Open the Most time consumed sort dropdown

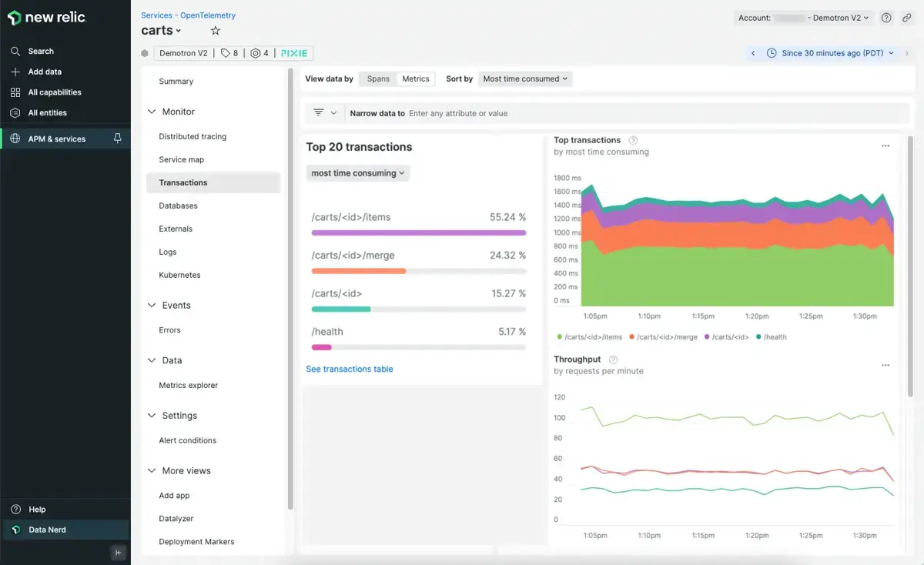click(x=525, y=79)
